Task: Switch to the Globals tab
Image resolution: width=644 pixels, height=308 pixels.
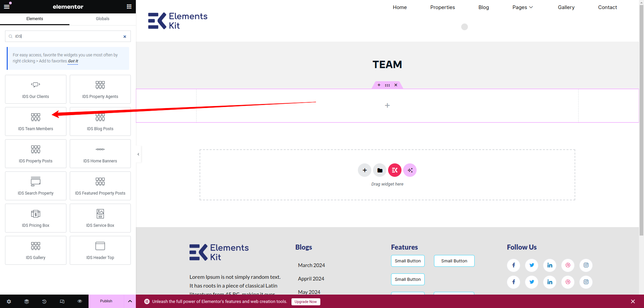Action: 103,19
